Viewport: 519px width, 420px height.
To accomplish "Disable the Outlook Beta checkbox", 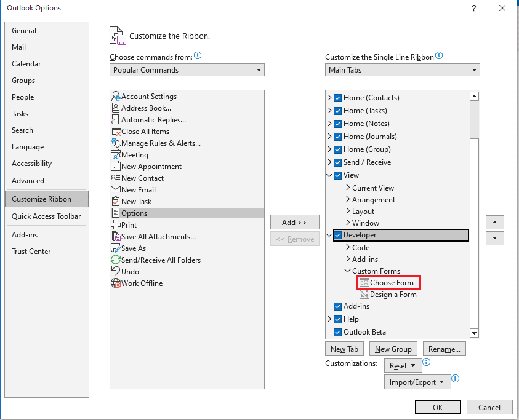I will tap(337, 331).
